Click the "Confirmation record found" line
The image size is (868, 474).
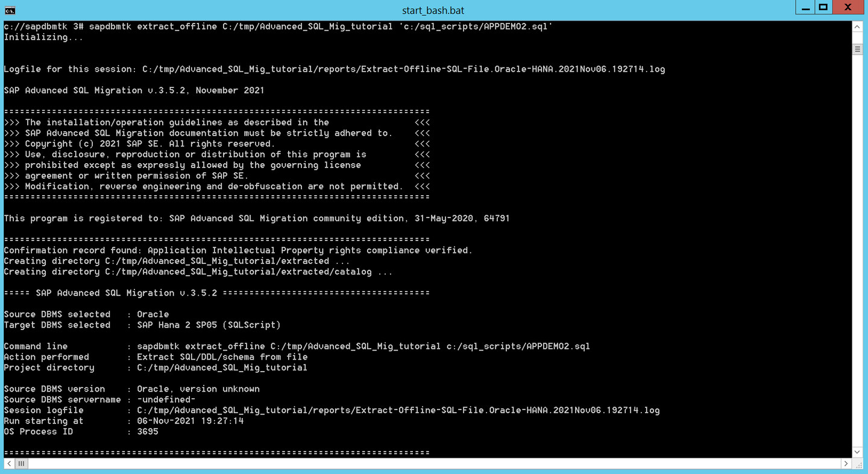238,251
